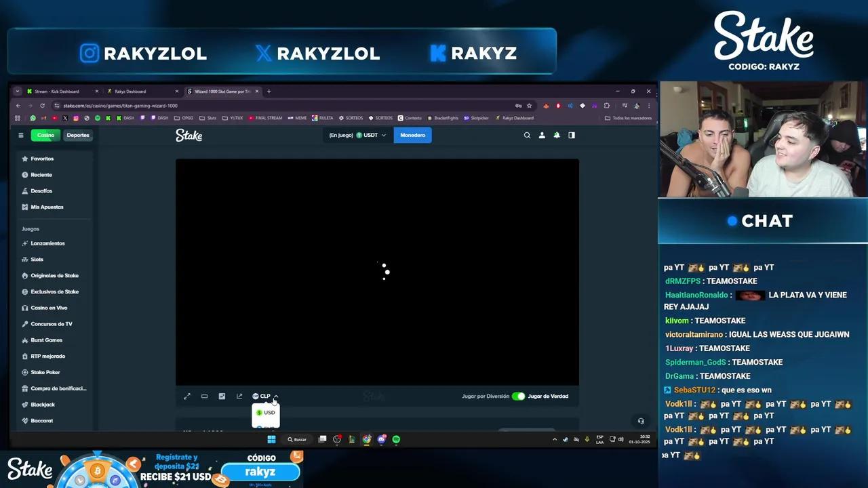Viewport: 868px width, 488px height.
Task: Pop out the game in a new window
Action: point(239,396)
